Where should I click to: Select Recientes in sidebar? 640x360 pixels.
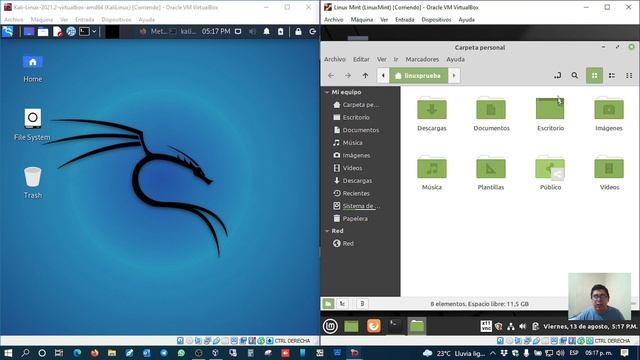352,193
